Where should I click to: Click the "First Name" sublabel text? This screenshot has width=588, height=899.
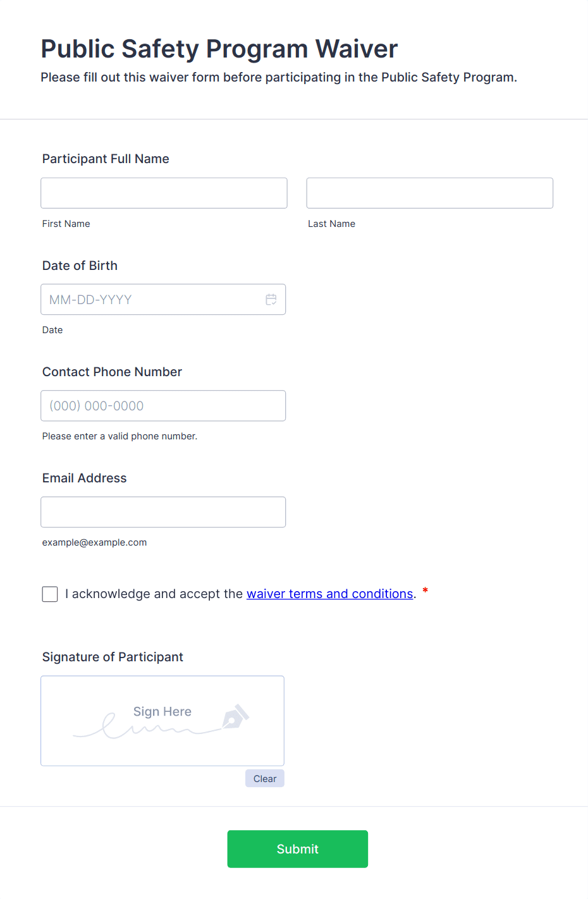tap(66, 224)
